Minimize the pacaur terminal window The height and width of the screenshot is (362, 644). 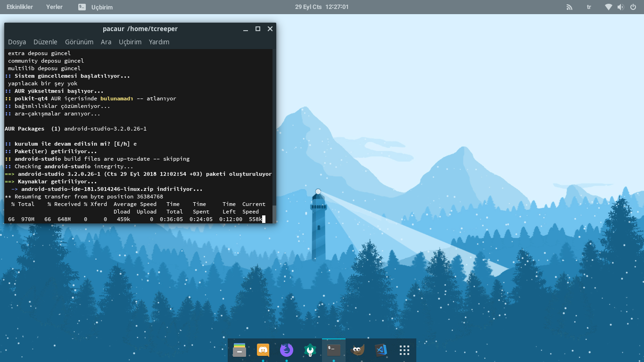tap(246, 29)
